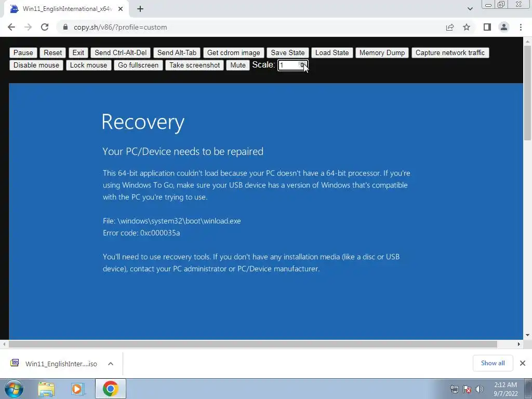
Task: Click the scroll-right arrow on horizontal scrollbar
Action: point(519,344)
